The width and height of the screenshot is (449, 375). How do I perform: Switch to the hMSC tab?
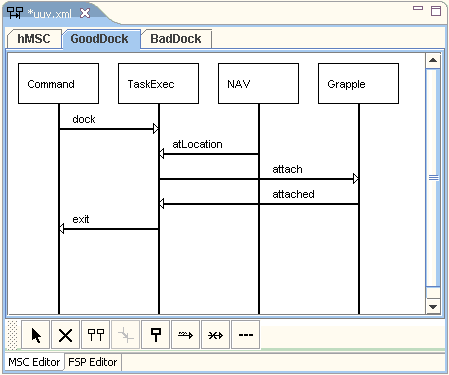tap(34, 39)
